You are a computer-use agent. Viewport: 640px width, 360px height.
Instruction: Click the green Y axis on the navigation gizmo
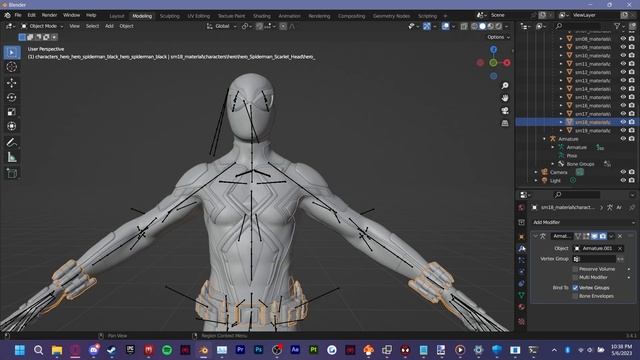point(493,63)
